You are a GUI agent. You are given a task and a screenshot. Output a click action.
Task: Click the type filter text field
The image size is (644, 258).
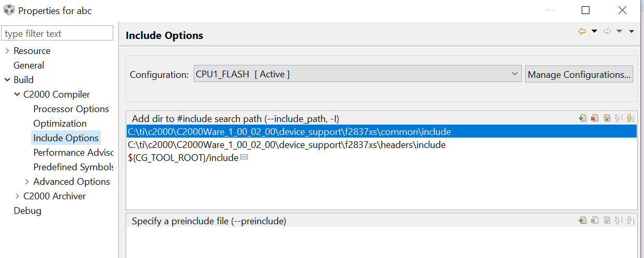point(57,34)
